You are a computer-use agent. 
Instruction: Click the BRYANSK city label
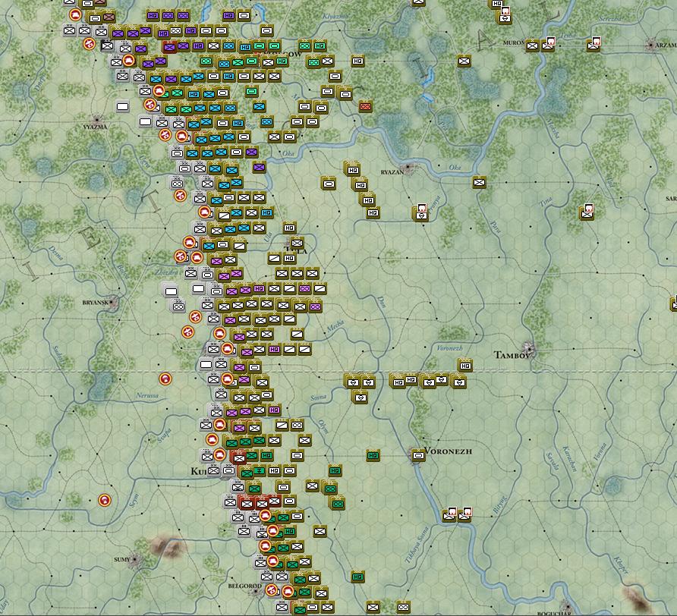click(96, 303)
